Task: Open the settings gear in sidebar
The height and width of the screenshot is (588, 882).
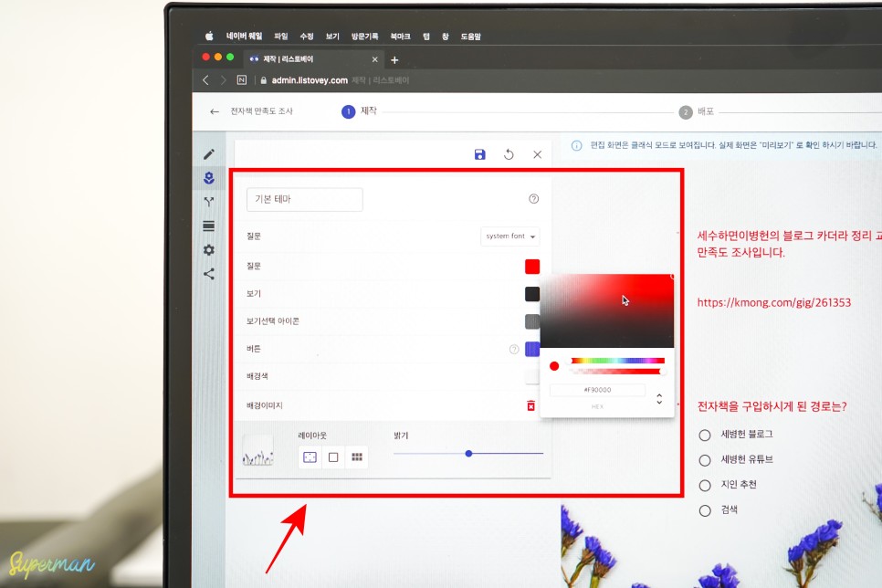Action: [x=209, y=250]
